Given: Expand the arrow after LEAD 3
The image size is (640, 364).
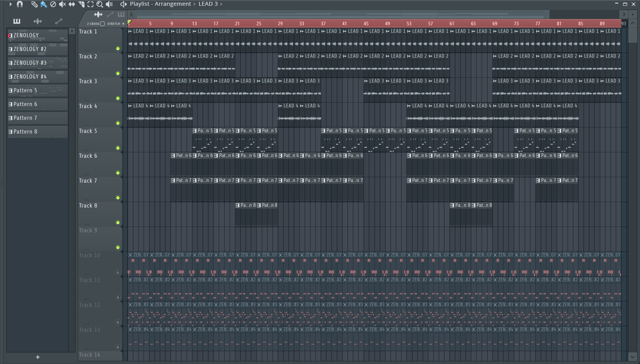Looking at the screenshot, I should point(221,4).
